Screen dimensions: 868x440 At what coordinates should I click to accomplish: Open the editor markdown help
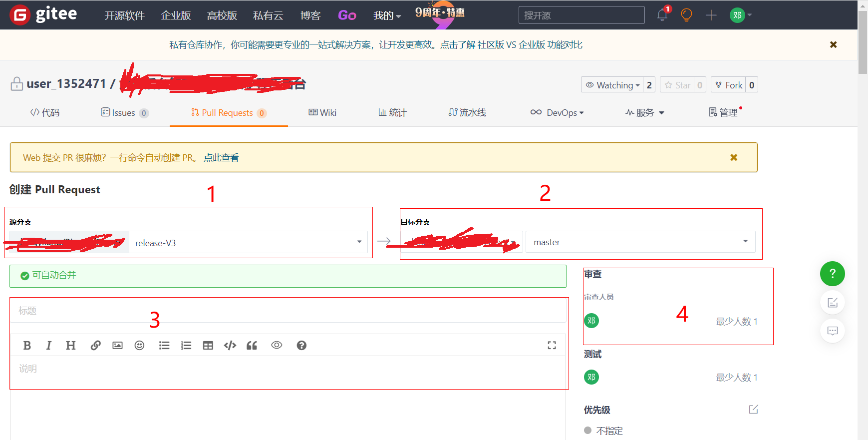301,345
